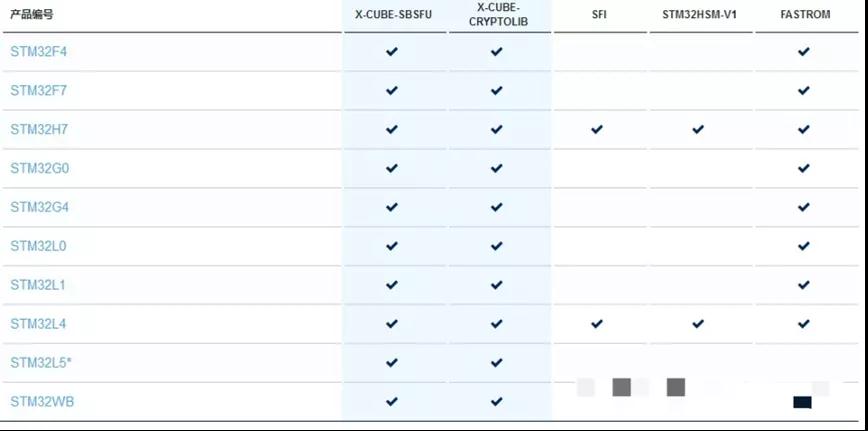868x431 pixels.
Task: Click the STM32H7 product link
Action: click(39, 129)
